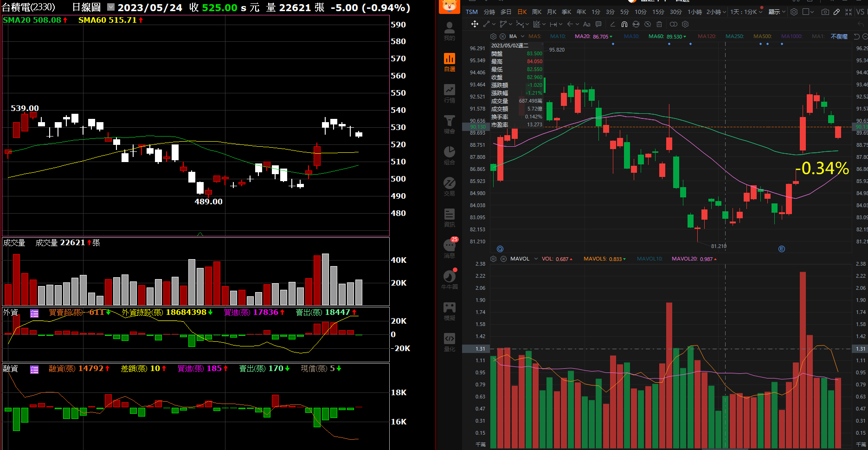Toggle the MAVOL10 volume average line
Viewport: 868px width, 450px height.
coord(650,259)
